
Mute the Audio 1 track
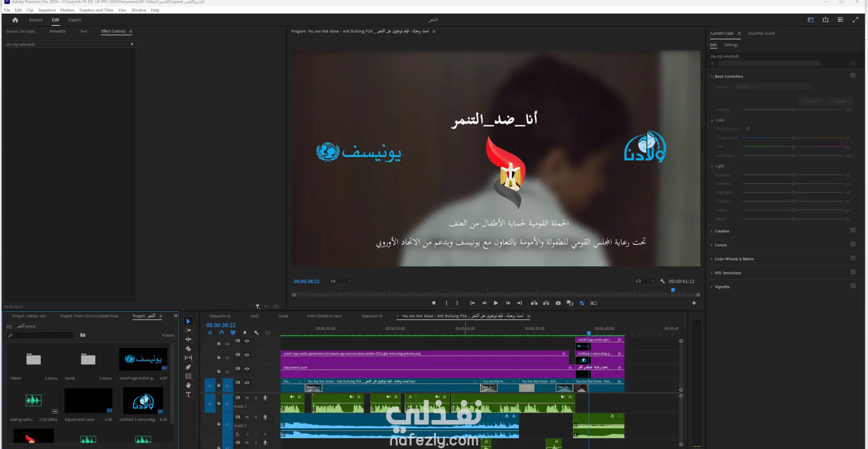pyautogui.click(x=247, y=398)
